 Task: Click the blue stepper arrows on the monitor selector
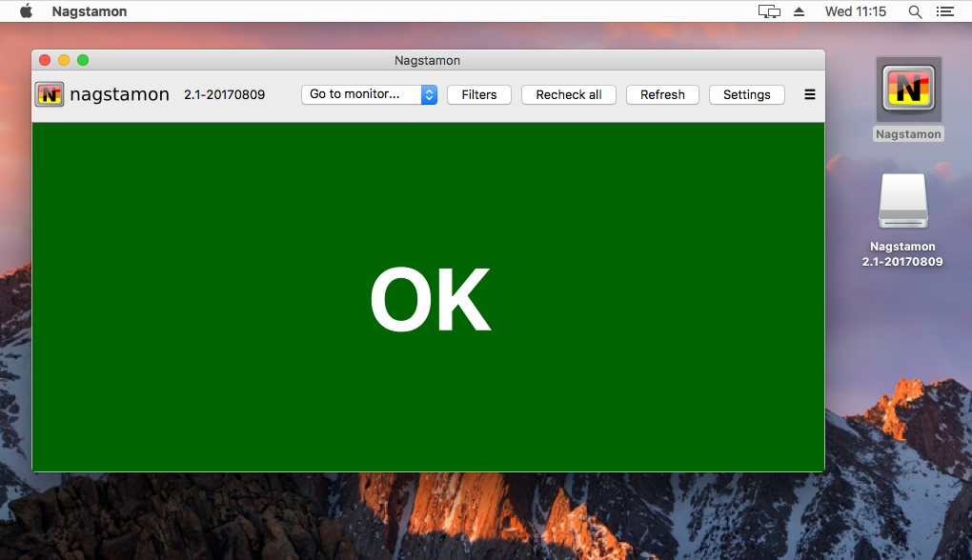click(x=428, y=94)
